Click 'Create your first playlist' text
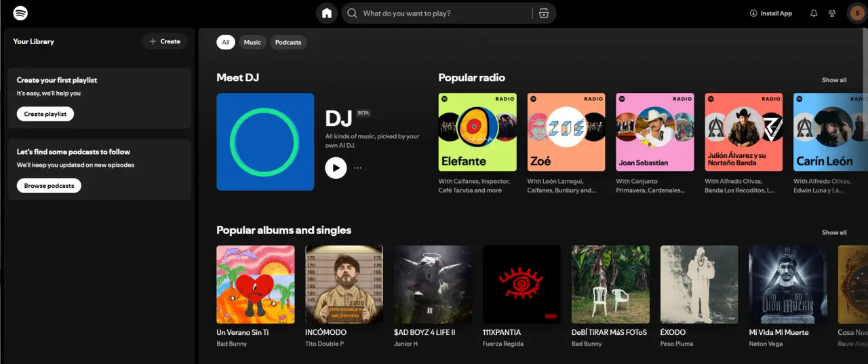This screenshot has height=364, width=868. coord(57,80)
